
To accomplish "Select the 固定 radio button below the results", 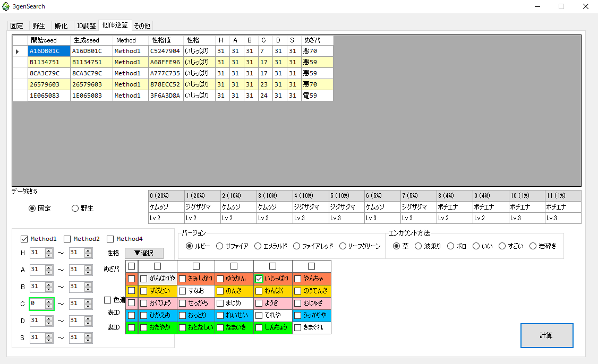I will point(40,208).
